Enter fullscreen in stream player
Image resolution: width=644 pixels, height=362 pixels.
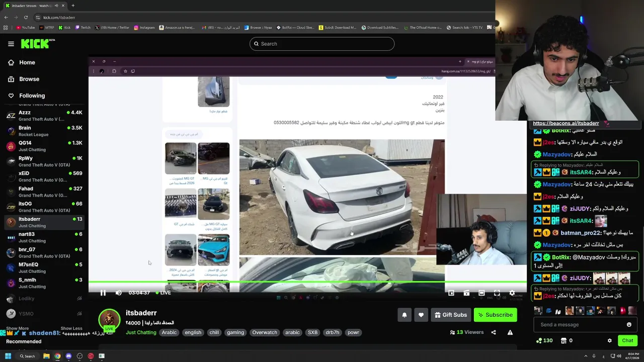click(497, 293)
